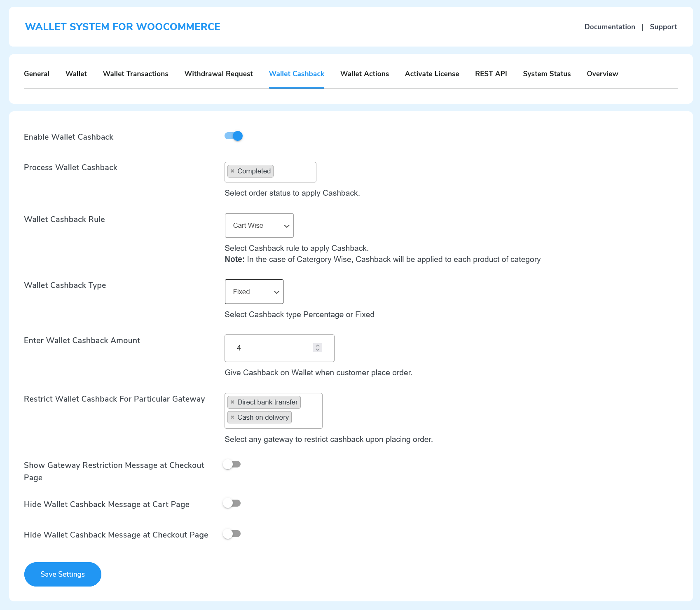Click the 'Process Wallet Cashback' label
This screenshot has height=610, width=700.
point(70,168)
